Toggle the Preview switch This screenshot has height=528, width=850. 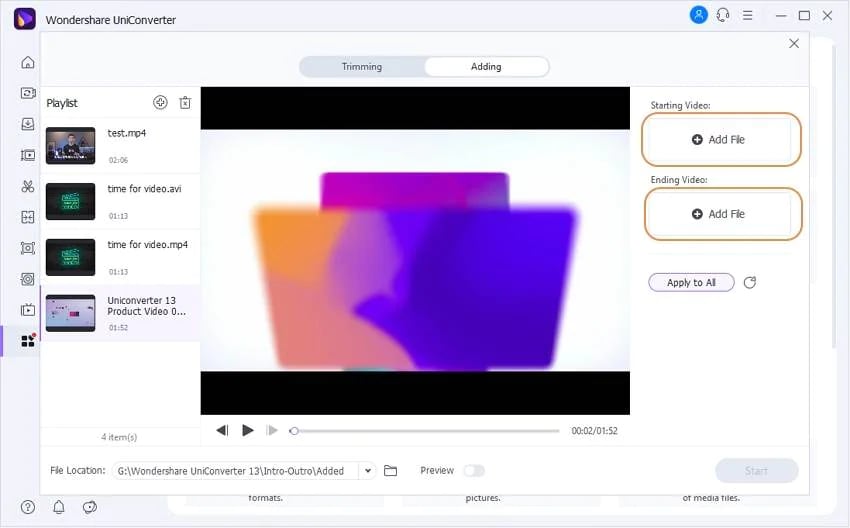[474, 471]
